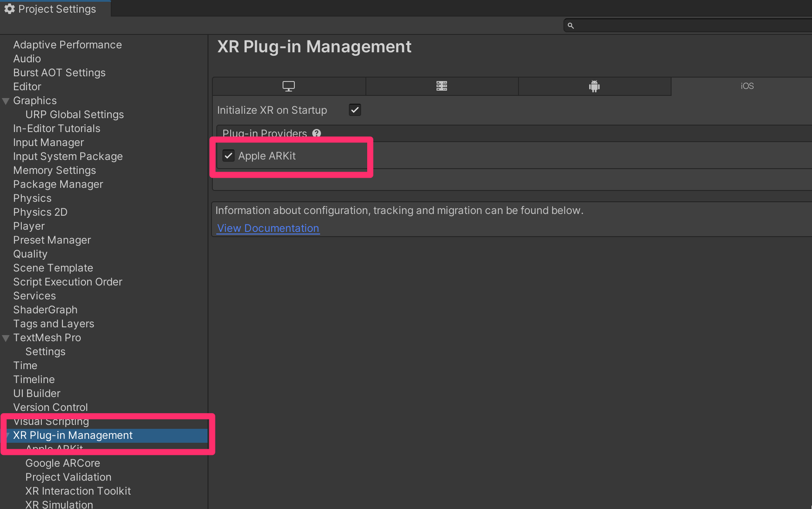Switch to the iOS platform tab
The image size is (812, 509).
point(747,86)
